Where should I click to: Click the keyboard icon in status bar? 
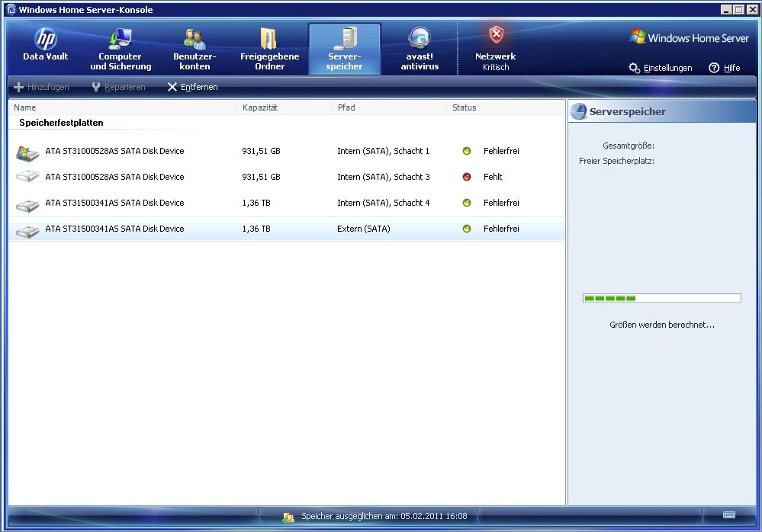[729, 515]
